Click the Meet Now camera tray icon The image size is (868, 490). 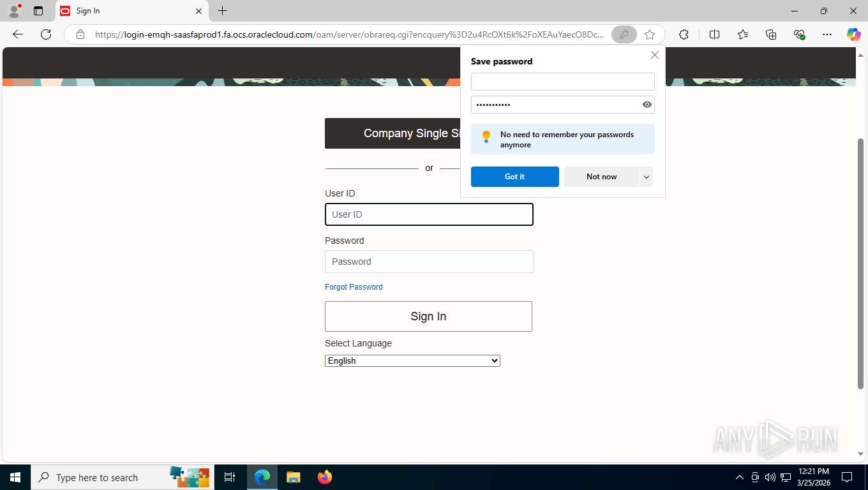coord(755,477)
